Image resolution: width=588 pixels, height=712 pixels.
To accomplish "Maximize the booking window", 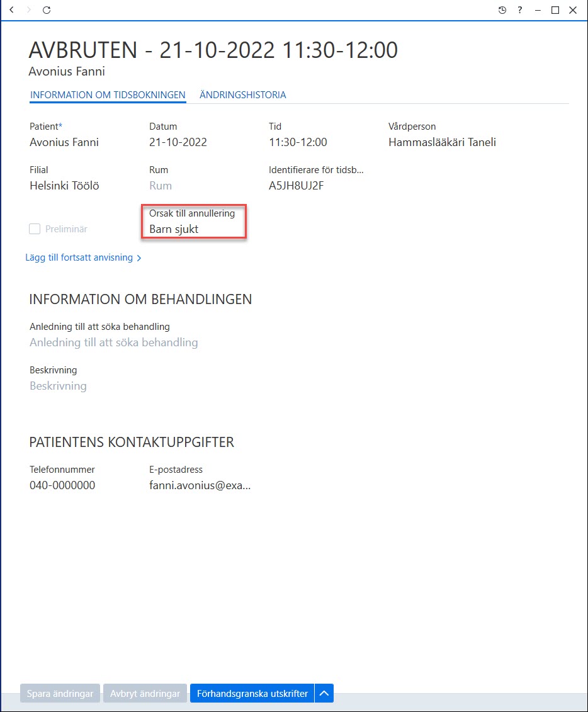I will (555, 10).
